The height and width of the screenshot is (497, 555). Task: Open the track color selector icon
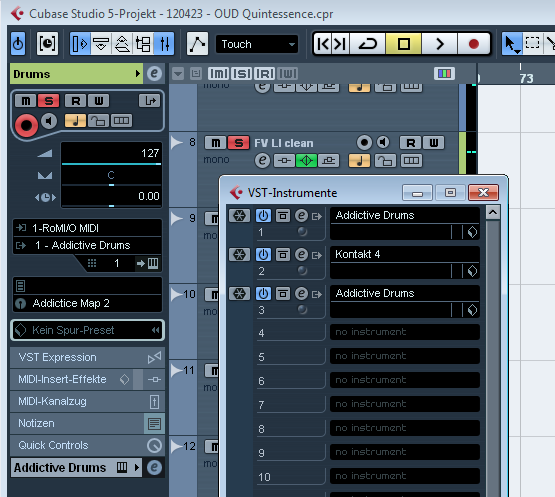(x=444, y=74)
